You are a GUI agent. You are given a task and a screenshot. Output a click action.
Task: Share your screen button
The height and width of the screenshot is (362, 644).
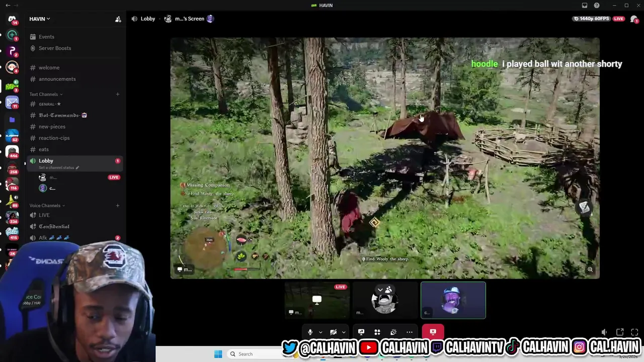point(361,332)
